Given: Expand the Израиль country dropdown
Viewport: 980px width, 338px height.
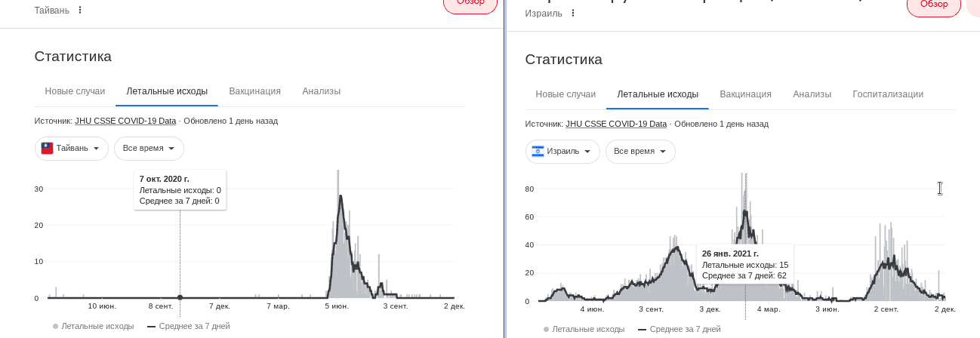Looking at the screenshot, I should click(563, 152).
